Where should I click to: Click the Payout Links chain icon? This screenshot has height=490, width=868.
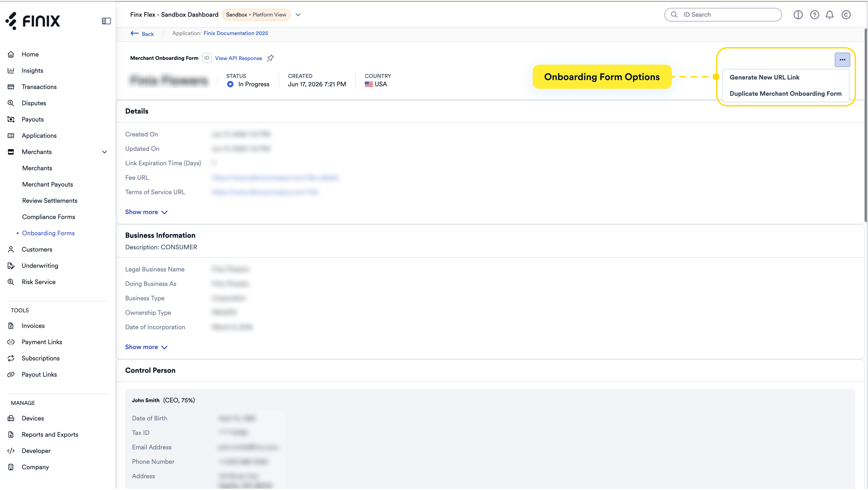point(11,374)
